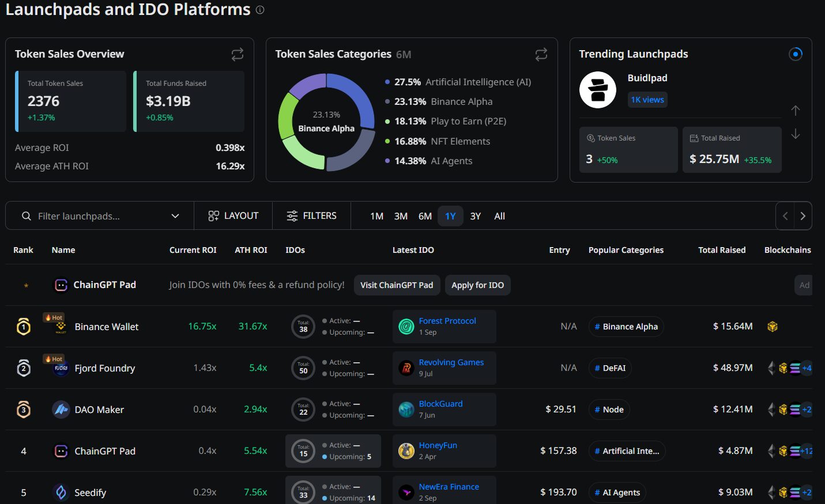The height and width of the screenshot is (504, 825).
Task: Open the LAYOUT options
Action: tap(233, 215)
